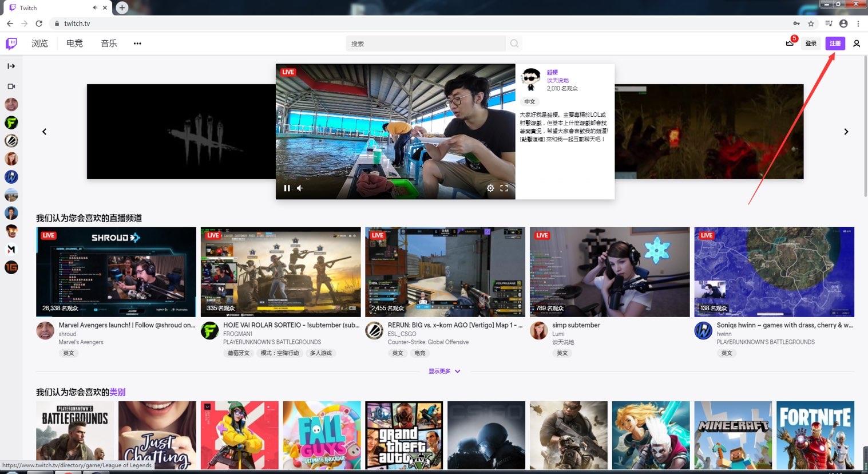Screen dimensions: 868x474
Task: Open the Fortnite category cover
Action: (815, 435)
